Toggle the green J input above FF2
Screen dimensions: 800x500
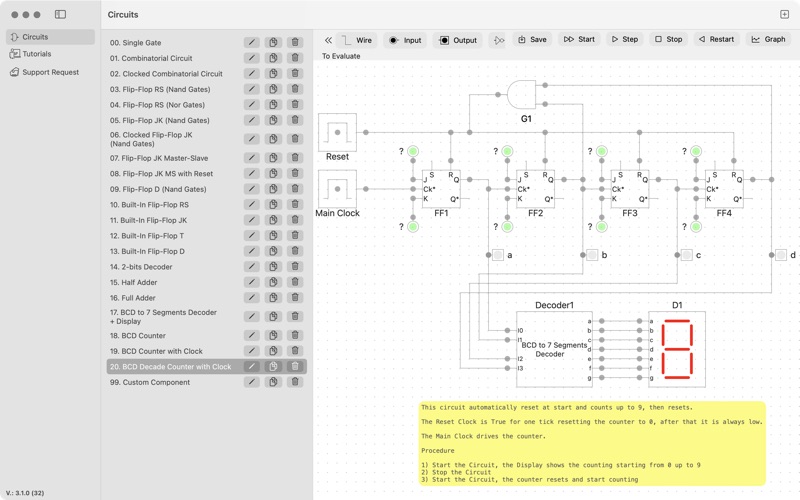click(507, 151)
